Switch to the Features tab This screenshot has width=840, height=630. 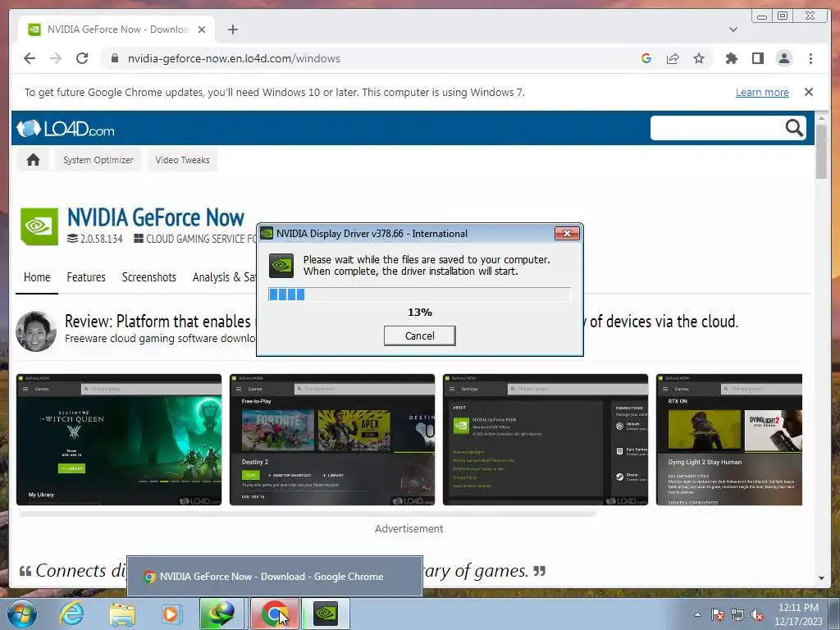[86, 277]
